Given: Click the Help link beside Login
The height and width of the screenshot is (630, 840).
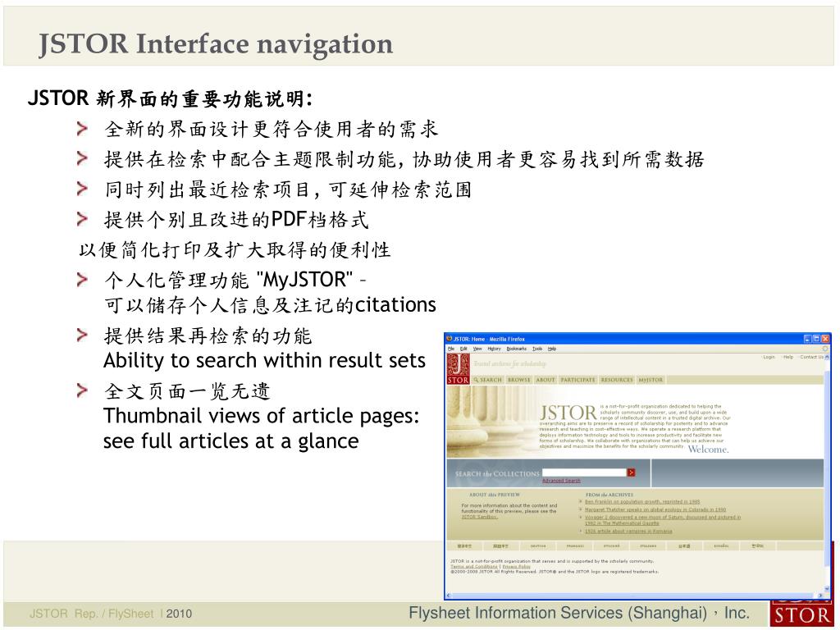Looking at the screenshot, I should [788, 357].
